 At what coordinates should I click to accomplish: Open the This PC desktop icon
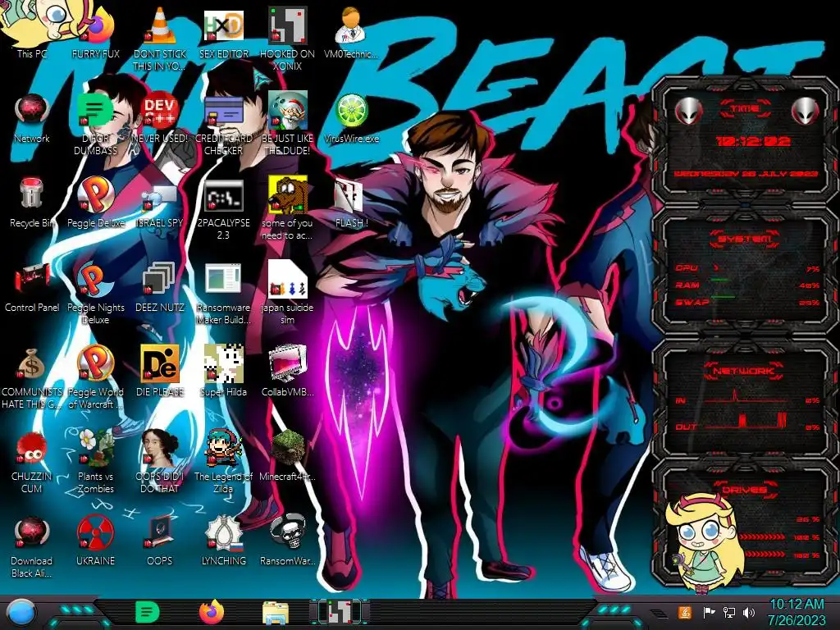pos(32,30)
